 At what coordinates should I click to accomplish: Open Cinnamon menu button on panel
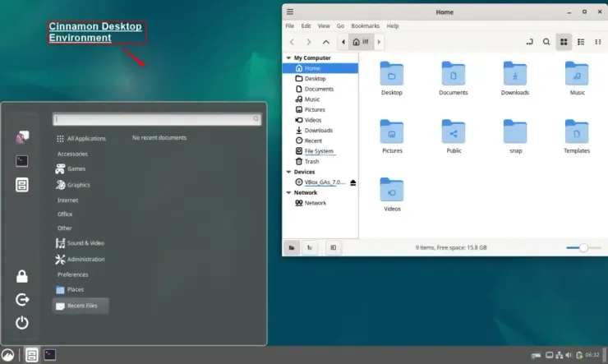7,355
